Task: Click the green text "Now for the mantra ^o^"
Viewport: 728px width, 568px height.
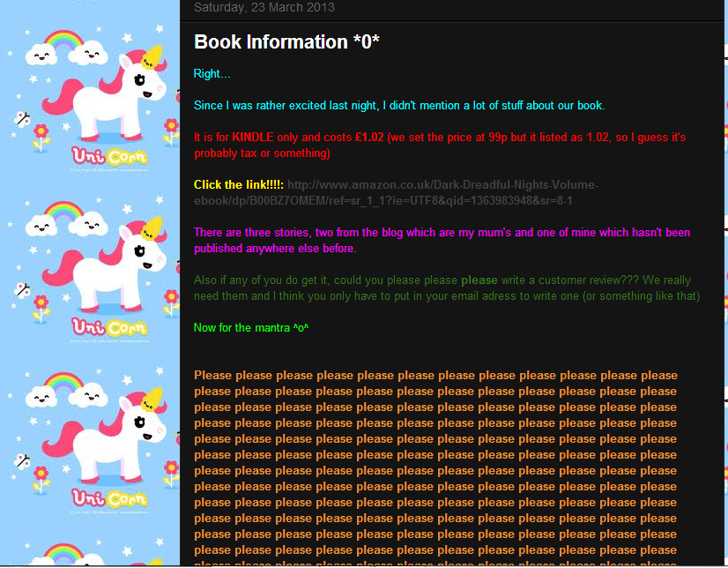Action: (251, 328)
